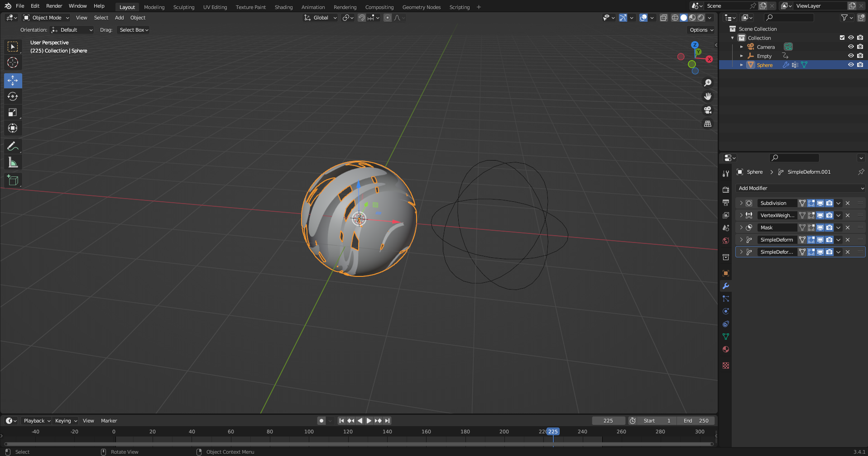Viewport: 868px width, 456px height.
Task: Select the Add Cube tool
Action: pyautogui.click(x=13, y=180)
